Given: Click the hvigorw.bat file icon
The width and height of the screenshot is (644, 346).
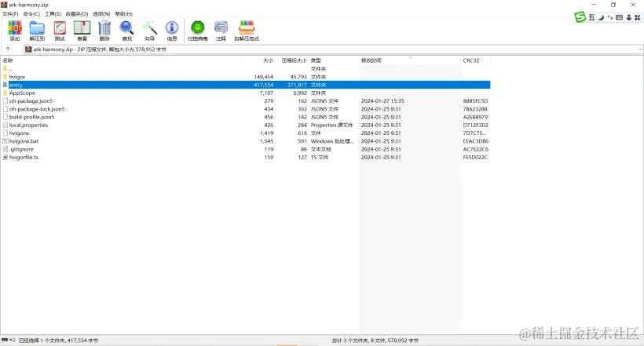Looking at the screenshot, I should pos(5,141).
